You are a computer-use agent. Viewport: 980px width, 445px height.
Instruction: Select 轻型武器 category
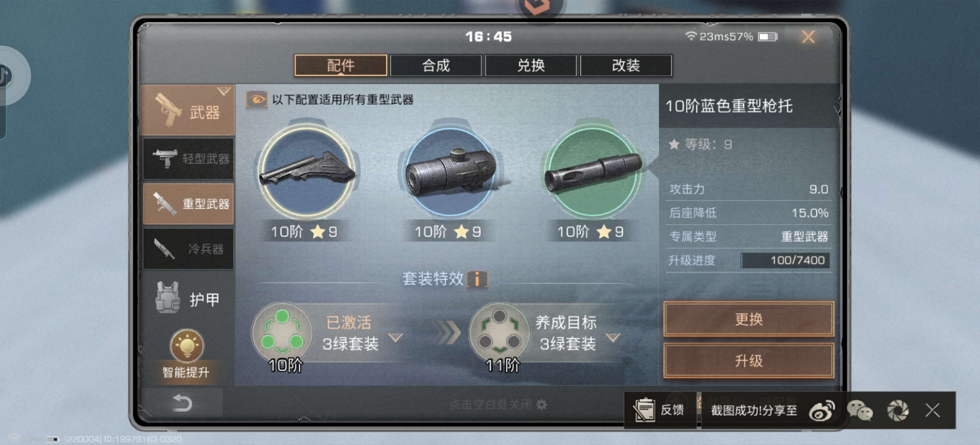tap(188, 158)
